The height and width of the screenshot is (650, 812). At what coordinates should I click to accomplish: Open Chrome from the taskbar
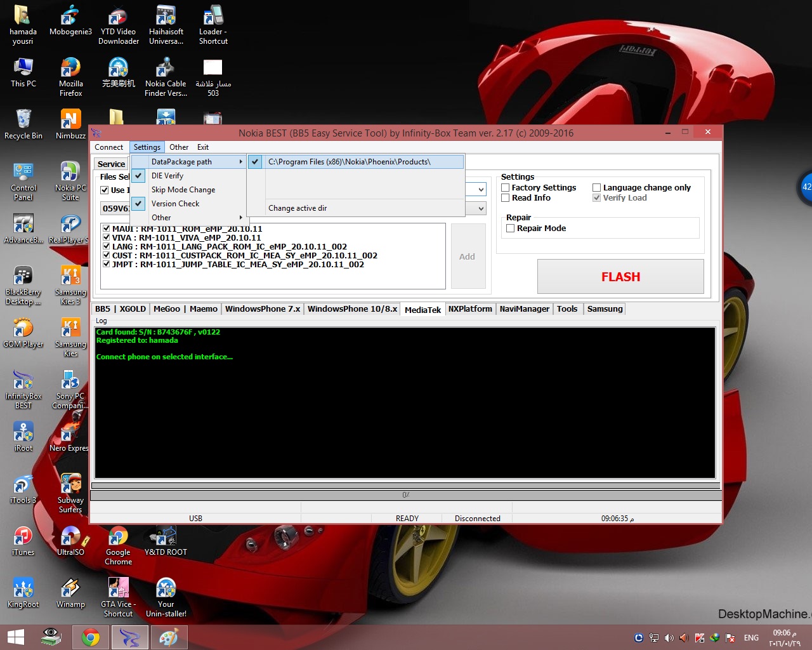[x=91, y=637]
